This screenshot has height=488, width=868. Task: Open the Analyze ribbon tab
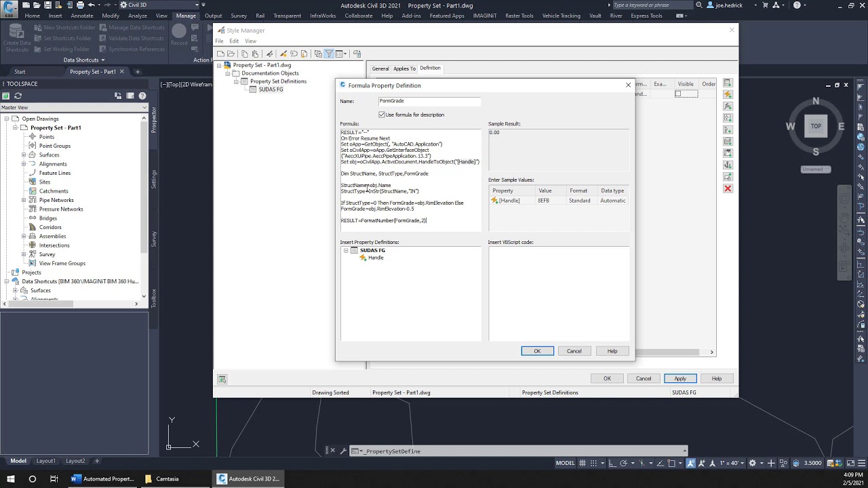[x=138, y=16]
